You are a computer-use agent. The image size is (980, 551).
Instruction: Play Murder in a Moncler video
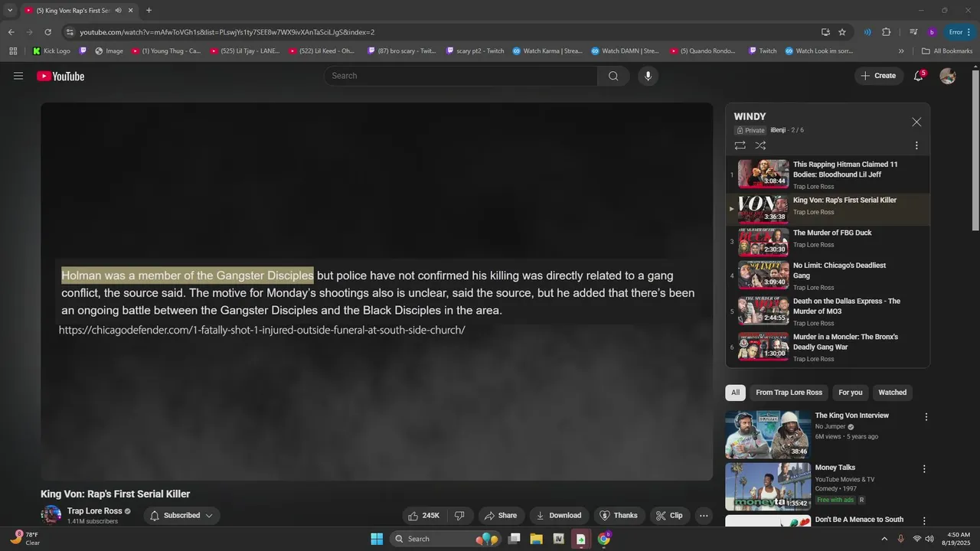tap(828, 347)
